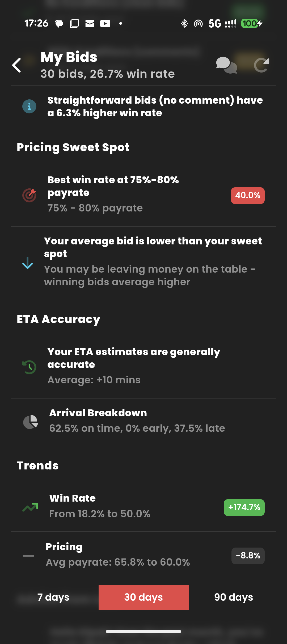Tap the -8.8% pricing badge
Viewport: 287px width, 644px height.
(x=248, y=556)
